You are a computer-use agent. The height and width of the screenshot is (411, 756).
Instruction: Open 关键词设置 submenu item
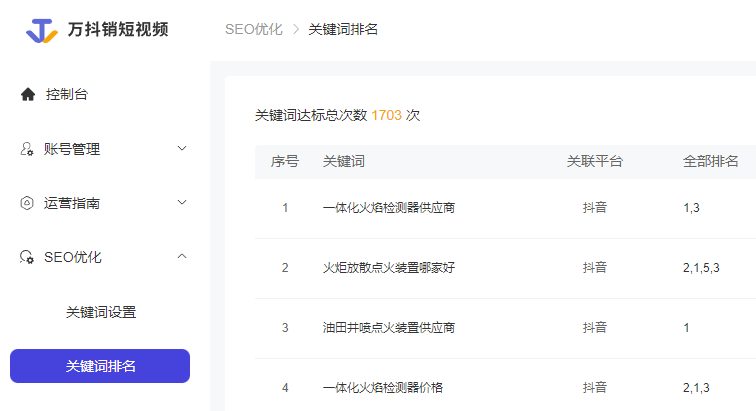[100, 312]
